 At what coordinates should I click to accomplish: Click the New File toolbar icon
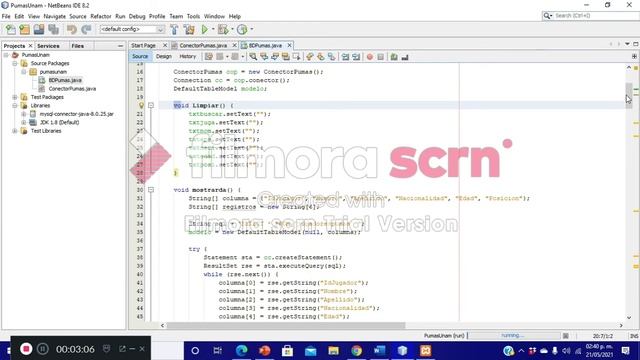coord(11,29)
